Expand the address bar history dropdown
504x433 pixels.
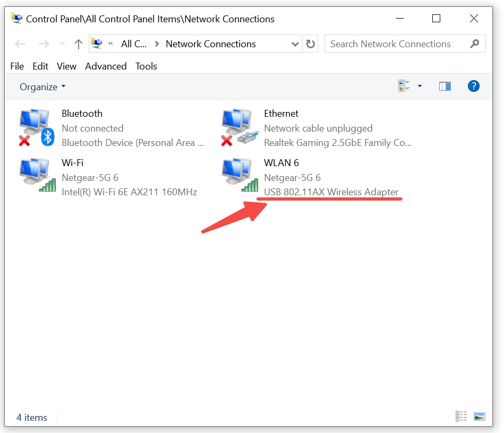[295, 44]
